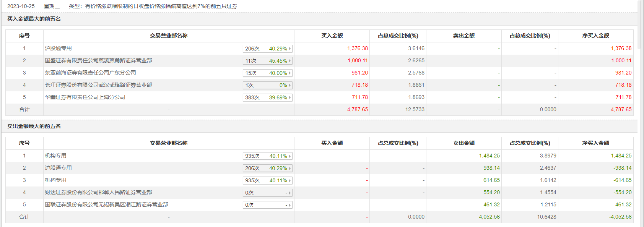Screen dimensions: 644x227
Task: Click arrow on 沪股通专用 206次 box in sell table
Action: pos(290,168)
